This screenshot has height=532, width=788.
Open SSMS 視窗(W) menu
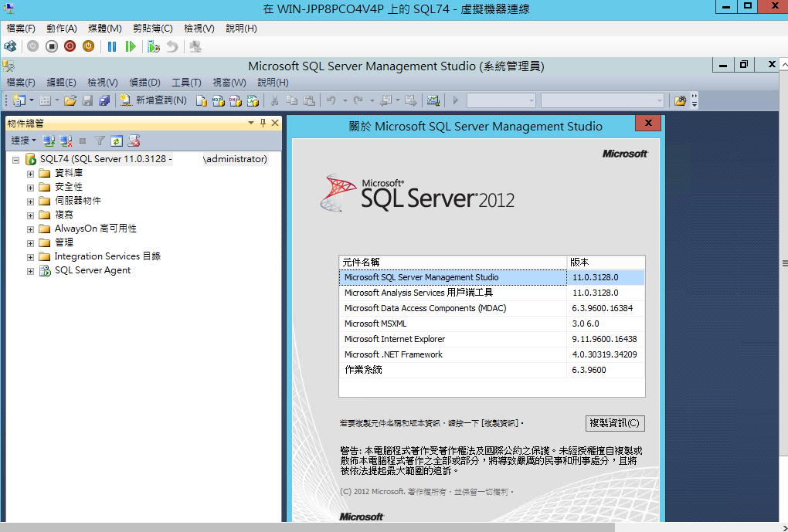click(x=229, y=83)
